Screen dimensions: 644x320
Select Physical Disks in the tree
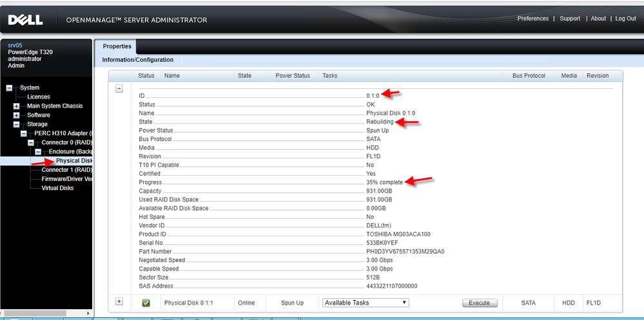pos(74,161)
